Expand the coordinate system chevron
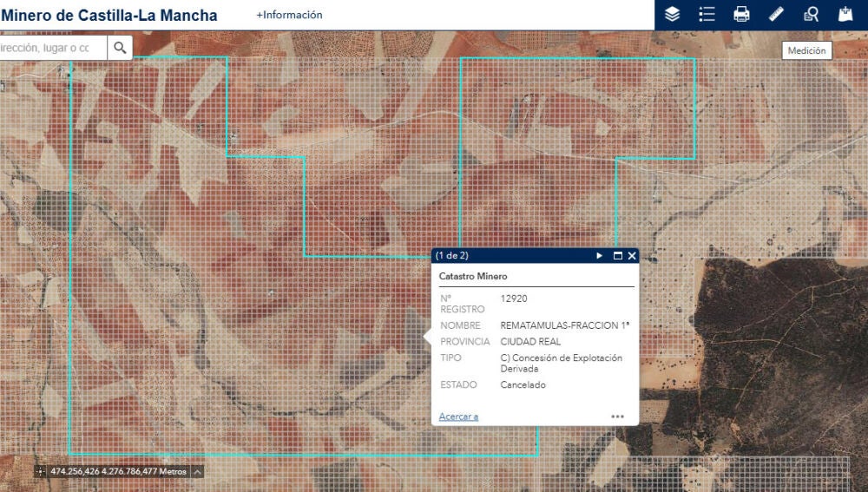868x492 pixels. 197,471
